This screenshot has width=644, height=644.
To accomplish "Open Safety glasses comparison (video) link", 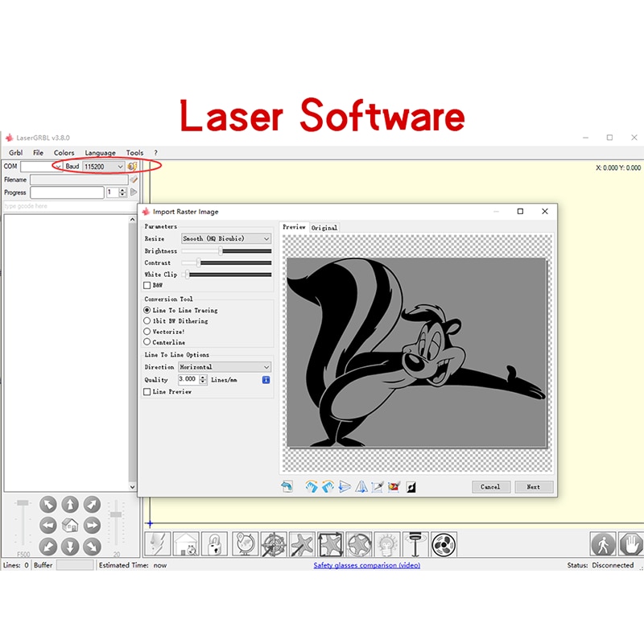I will [x=367, y=565].
